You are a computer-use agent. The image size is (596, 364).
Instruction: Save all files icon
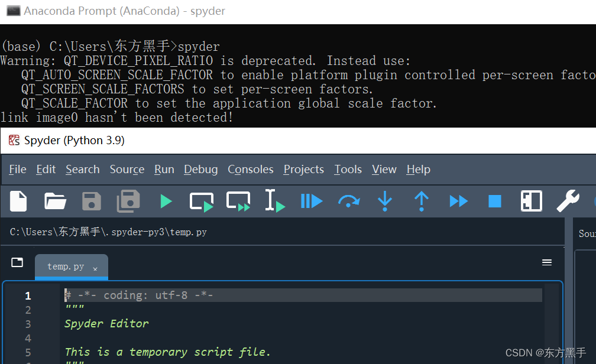coord(128,201)
